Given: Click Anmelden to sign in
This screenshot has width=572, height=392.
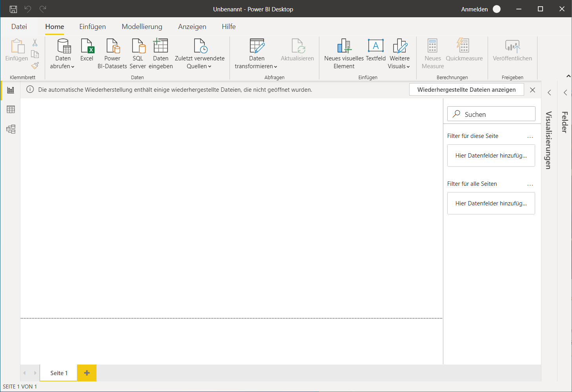Looking at the screenshot, I should pyautogui.click(x=474, y=9).
